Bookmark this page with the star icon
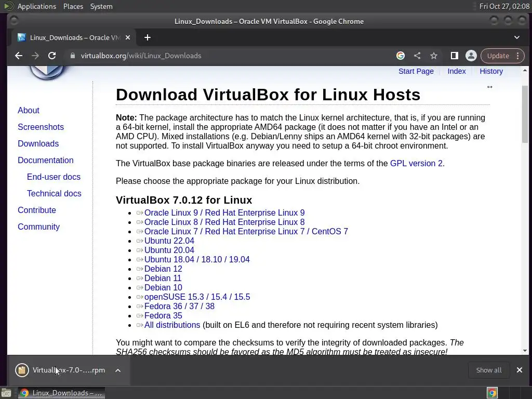The image size is (532, 399). pos(434,56)
